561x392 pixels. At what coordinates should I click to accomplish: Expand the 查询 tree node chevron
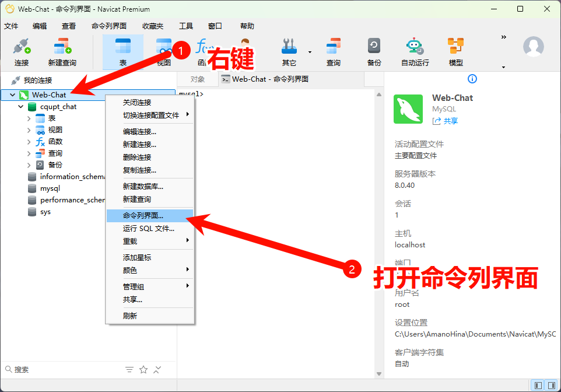pyautogui.click(x=29, y=153)
